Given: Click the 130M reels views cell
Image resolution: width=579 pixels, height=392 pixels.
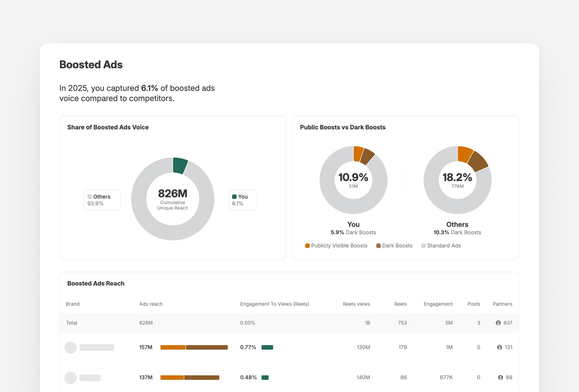Looking at the screenshot, I should (363, 347).
